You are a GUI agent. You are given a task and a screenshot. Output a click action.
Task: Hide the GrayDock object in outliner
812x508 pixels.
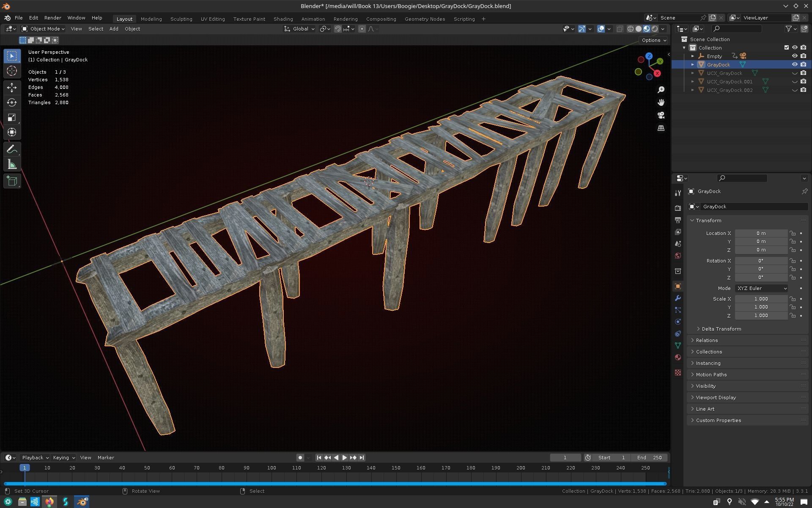click(x=795, y=65)
